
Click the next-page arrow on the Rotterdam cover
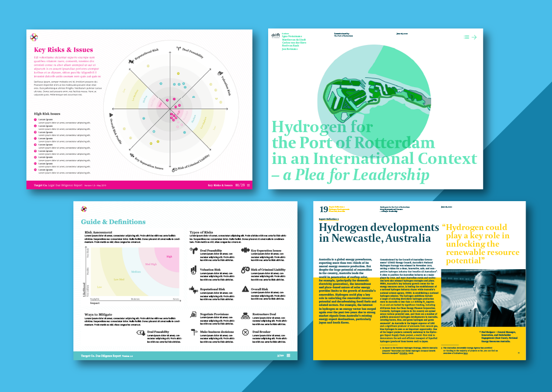click(474, 37)
